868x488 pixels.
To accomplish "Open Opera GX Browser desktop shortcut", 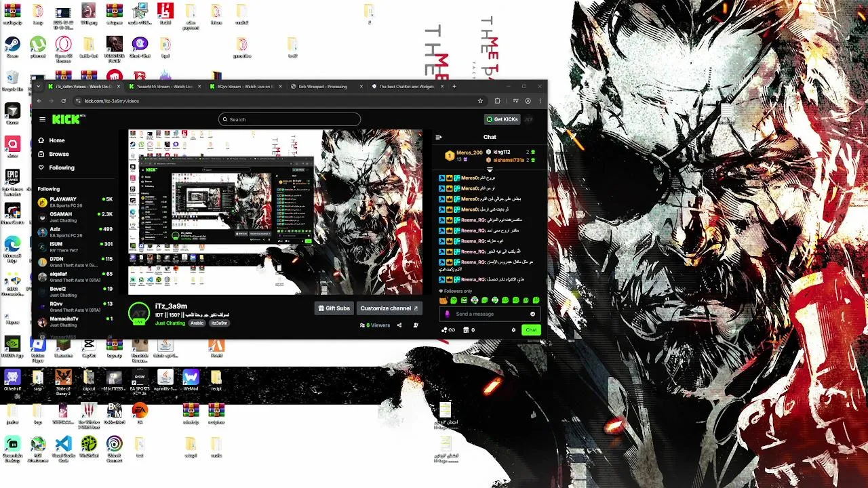I will pos(63,49).
